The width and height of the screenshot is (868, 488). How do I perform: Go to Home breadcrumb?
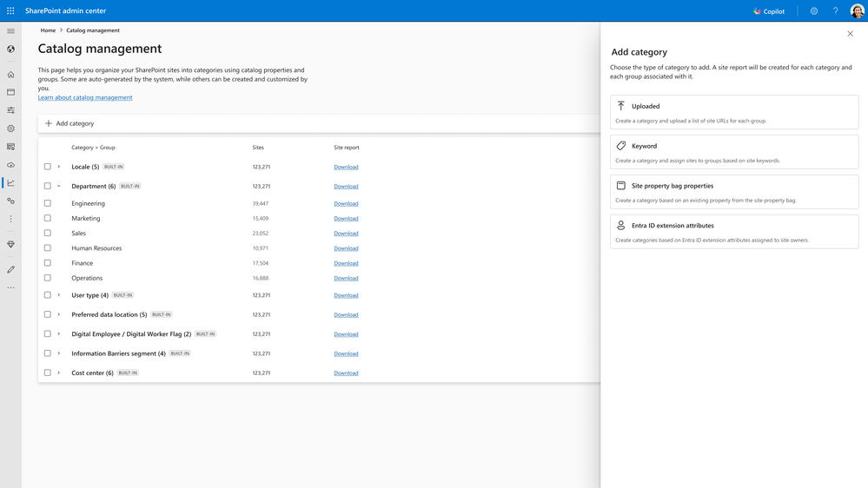tap(48, 30)
